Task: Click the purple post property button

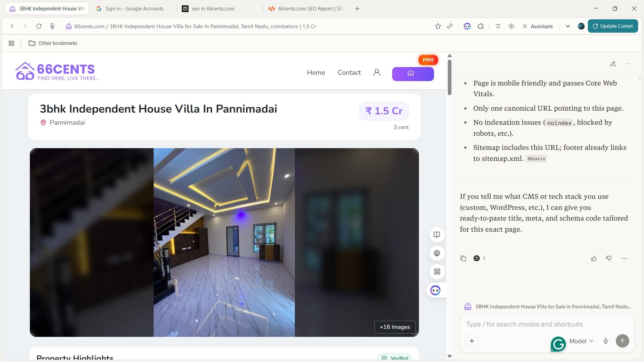Action: (x=413, y=74)
